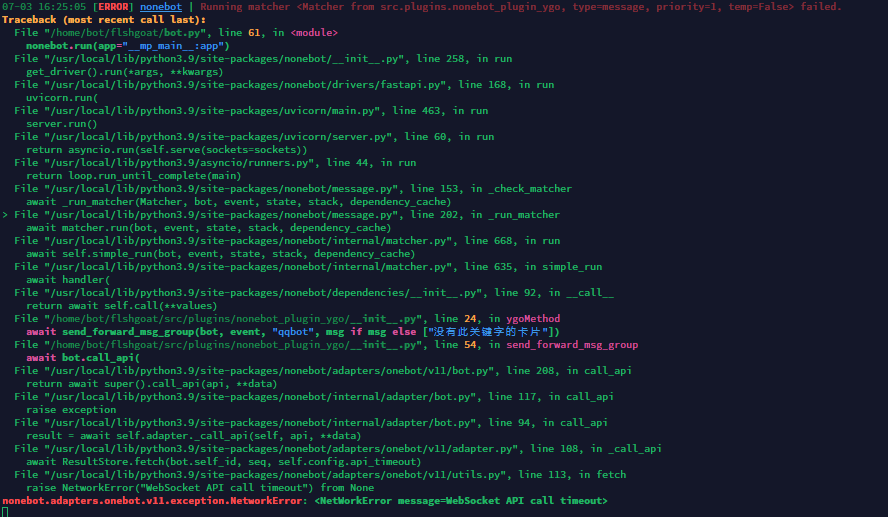
Task: Click the 'await handler(' code line
Action: (x=68, y=280)
